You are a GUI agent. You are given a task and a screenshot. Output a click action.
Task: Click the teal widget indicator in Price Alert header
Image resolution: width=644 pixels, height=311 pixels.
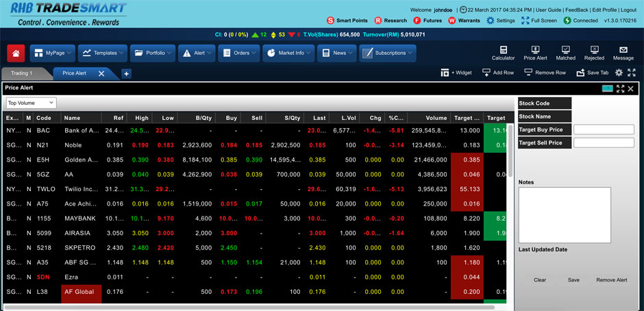[x=608, y=88]
